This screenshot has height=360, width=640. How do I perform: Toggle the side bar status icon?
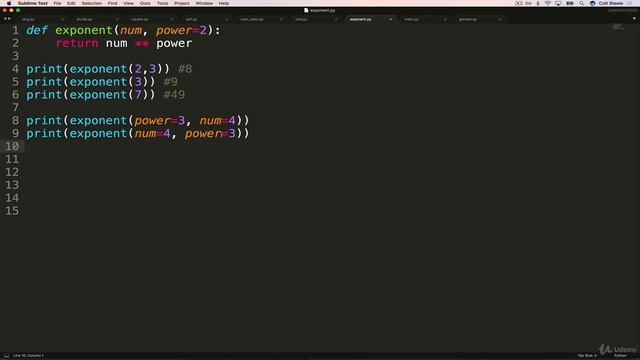pos(6,356)
